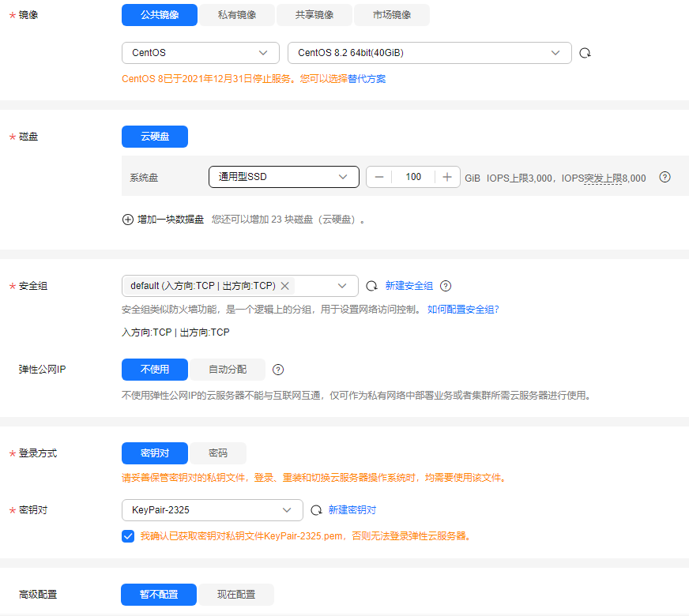689x616 pixels.
Task: Click the IOPS help question mark icon
Action: coord(665,178)
